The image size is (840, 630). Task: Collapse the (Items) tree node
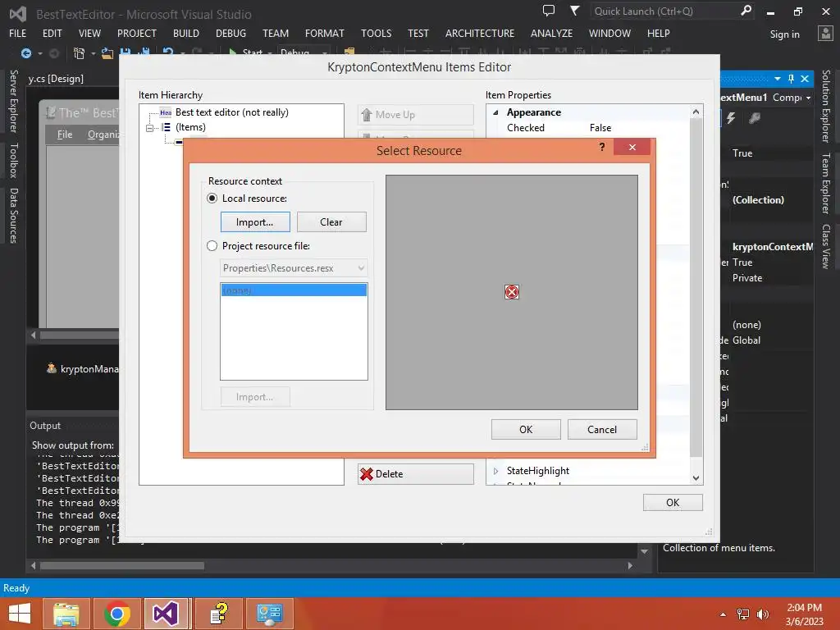coord(149,127)
